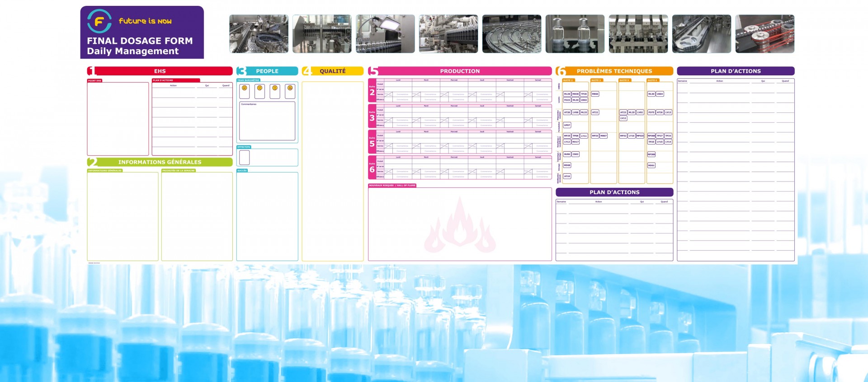Select the MB66 tag under Suite 3
Screen dimensions: 868x382
coord(595,94)
